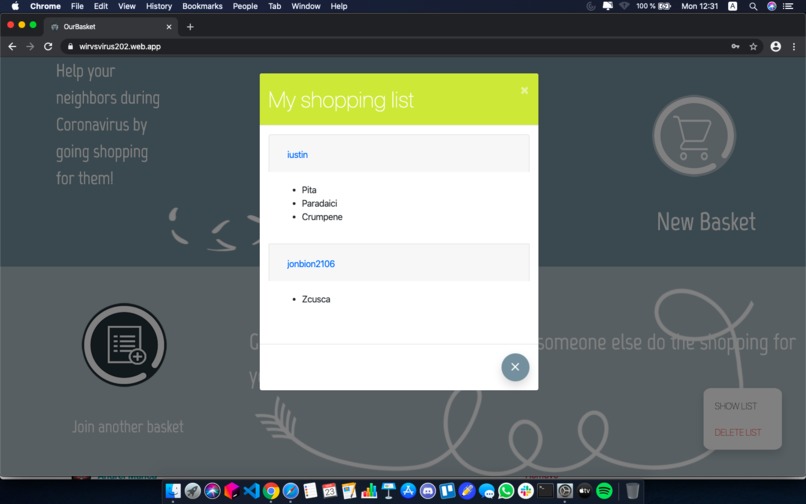Open Finder in the Dock
The image size is (806, 504).
pyautogui.click(x=173, y=491)
